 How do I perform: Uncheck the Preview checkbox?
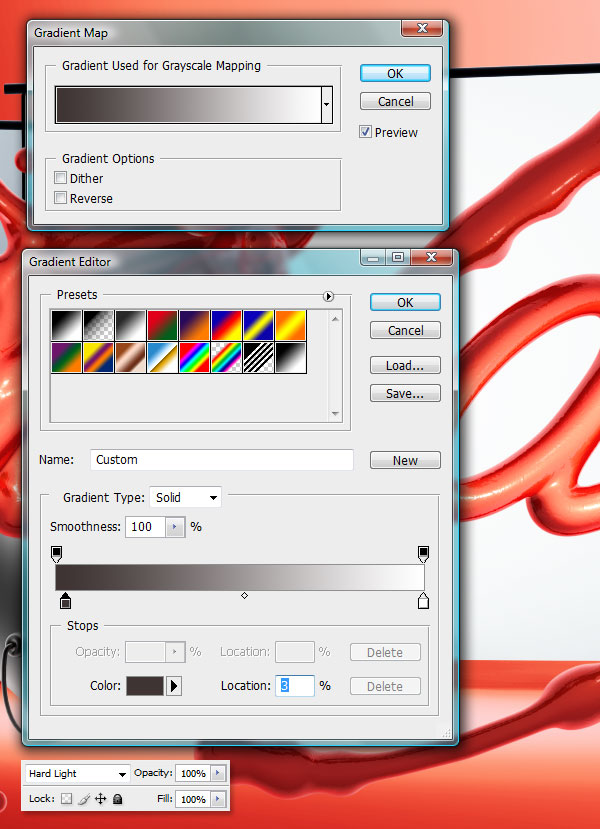coord(365,132)
